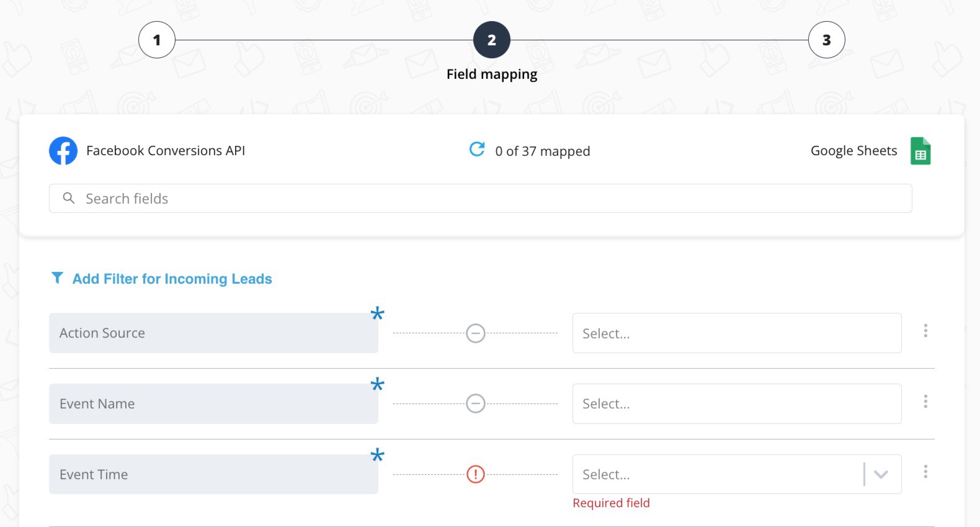
Task: Go to step 1 in the wizard
Action: (x=157, y=40)
